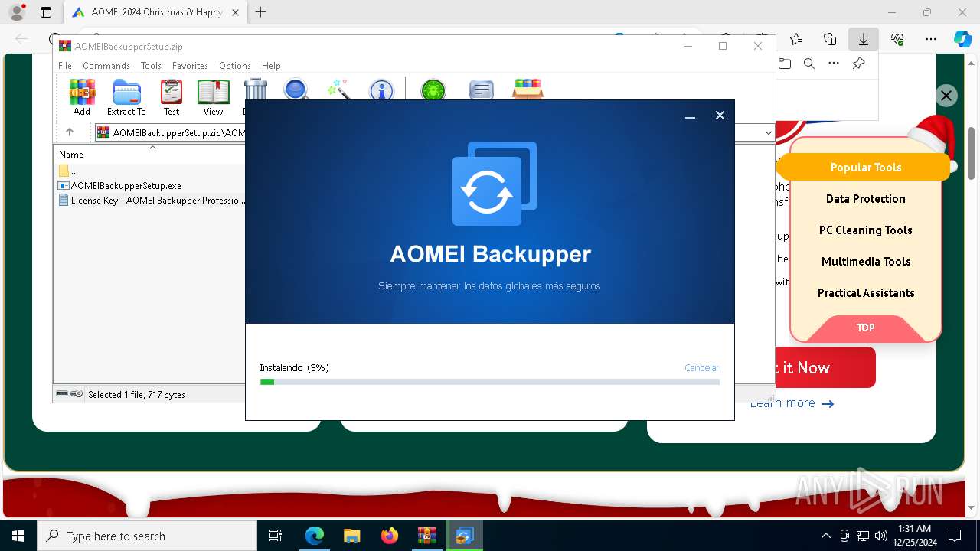Click the taskbar search box
Screen dimensions: 980x551
(147, 536)
